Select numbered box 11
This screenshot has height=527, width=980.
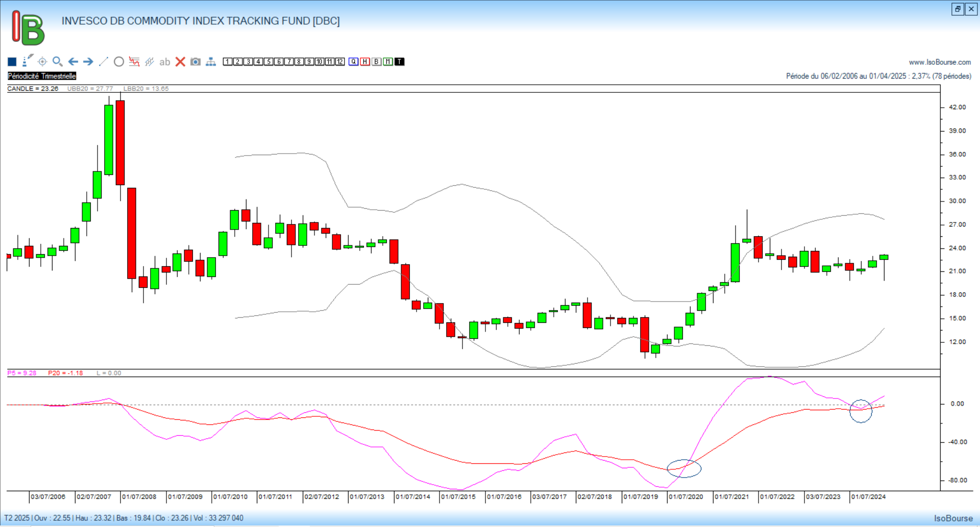330,62
